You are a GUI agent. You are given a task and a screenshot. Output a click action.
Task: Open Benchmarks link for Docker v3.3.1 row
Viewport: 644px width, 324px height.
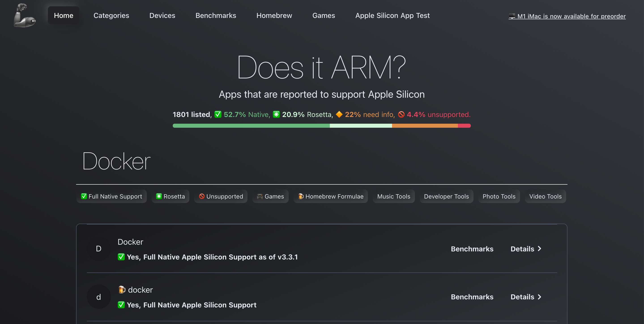(472, 249)
